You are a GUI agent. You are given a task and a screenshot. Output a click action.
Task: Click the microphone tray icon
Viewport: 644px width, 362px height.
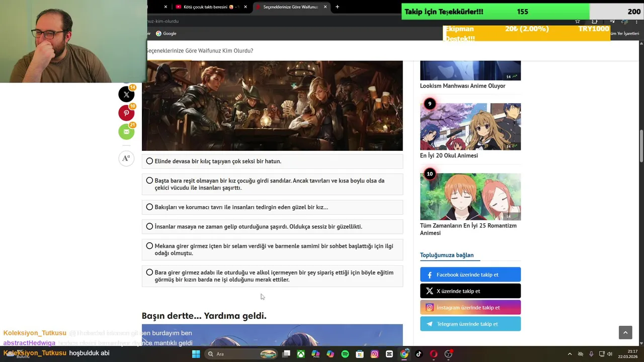tap(591, 354)
